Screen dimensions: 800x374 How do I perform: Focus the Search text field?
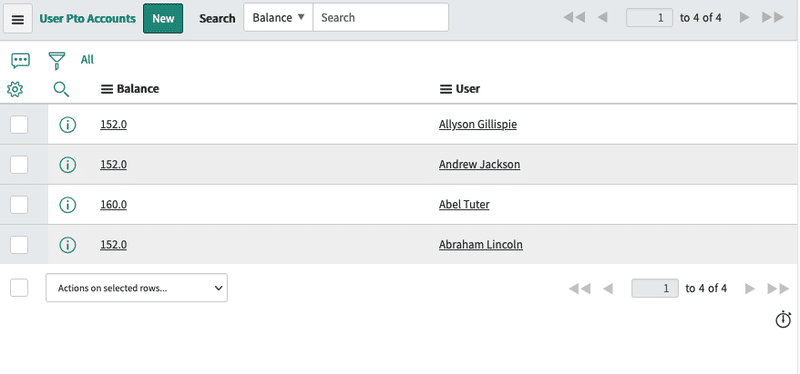pyautogui.click(x=381, y=17)
